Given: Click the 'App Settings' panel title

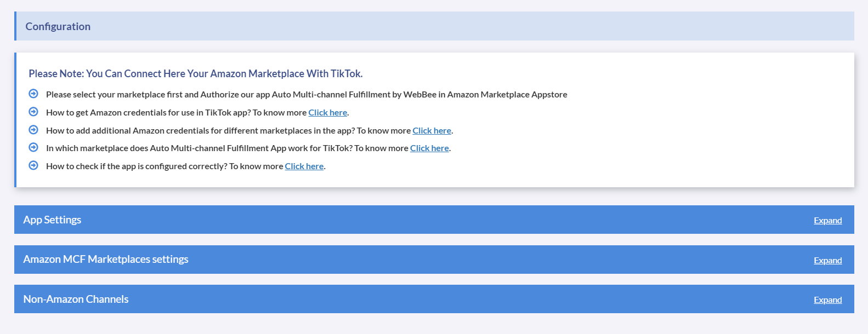Looking at the screenshot, I should click(x=52, y=220).
